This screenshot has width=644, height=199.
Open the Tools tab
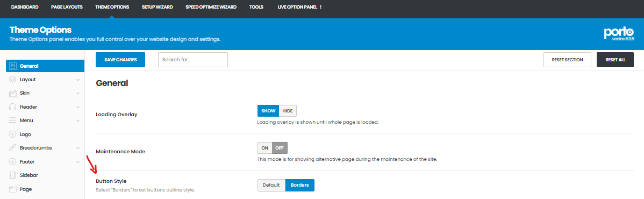[256, 8]
